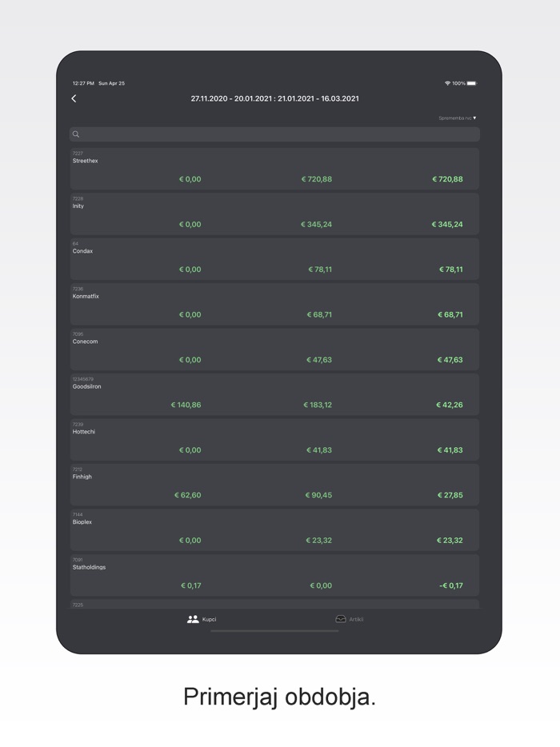The width and height of the screenshot is (560, 747).
Task: Click the Wi-Fi status icon
Action: (x=447, y=83)
